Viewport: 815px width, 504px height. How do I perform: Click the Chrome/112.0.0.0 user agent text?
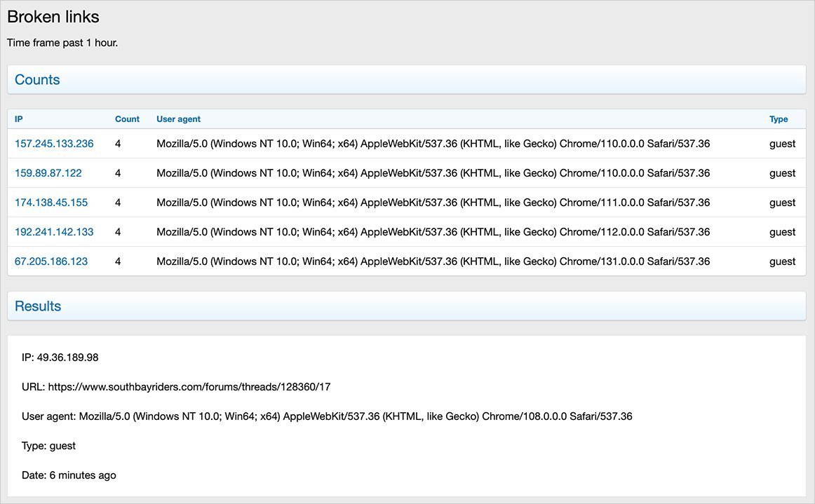point(433,232)
